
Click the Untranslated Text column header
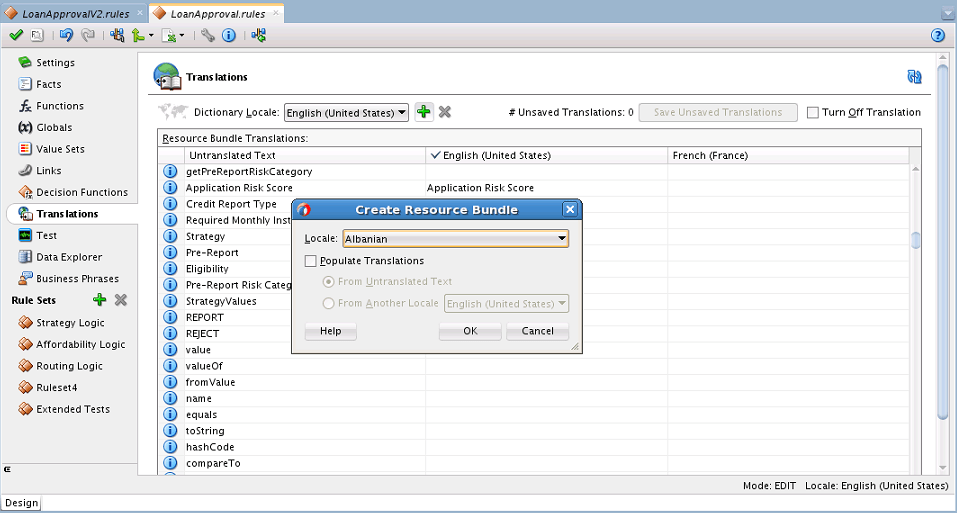click(x=305, y=155)
